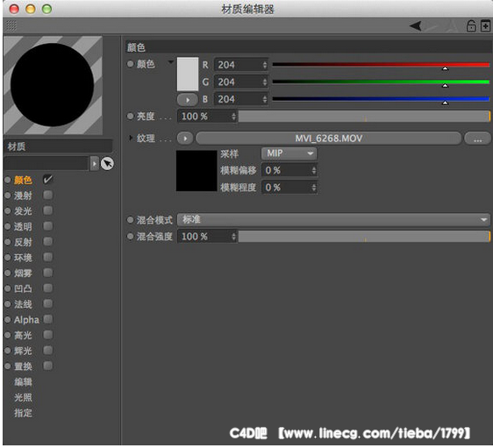
Task: Click the back arrow icon in toolbar
Action: pos(415,25)
